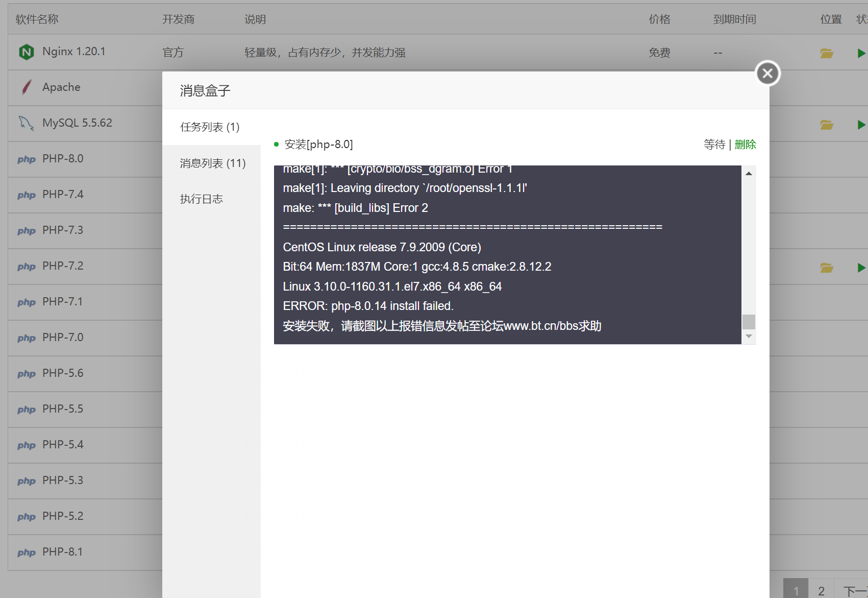Select the Nginx 1.20.1 row name

point(74,52)
